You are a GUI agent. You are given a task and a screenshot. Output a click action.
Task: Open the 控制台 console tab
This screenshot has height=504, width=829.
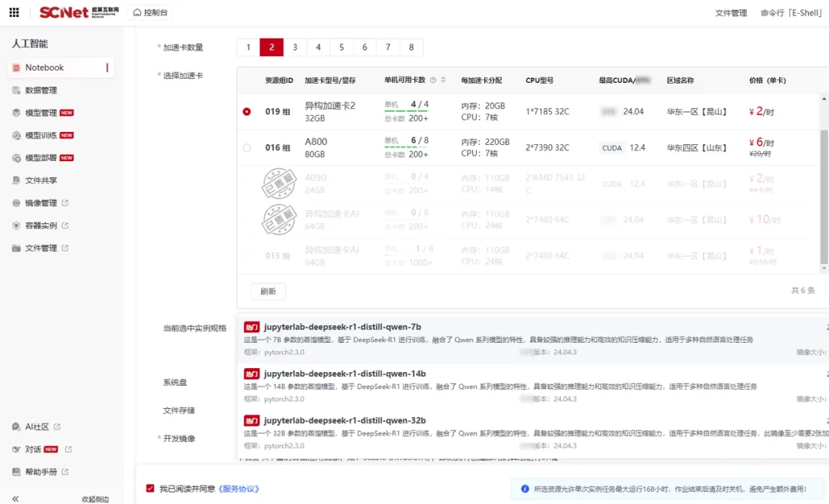[x=150, y=12]
